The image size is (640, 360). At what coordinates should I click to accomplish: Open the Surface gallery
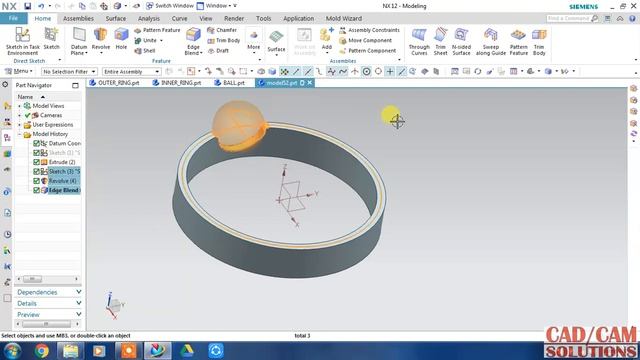[x=276, y=42]
